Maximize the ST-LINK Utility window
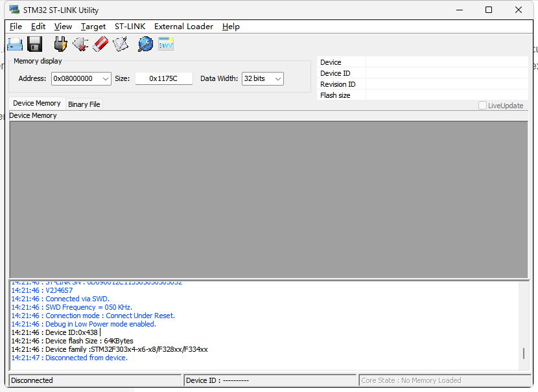538x392 pixels. point(489,10)
